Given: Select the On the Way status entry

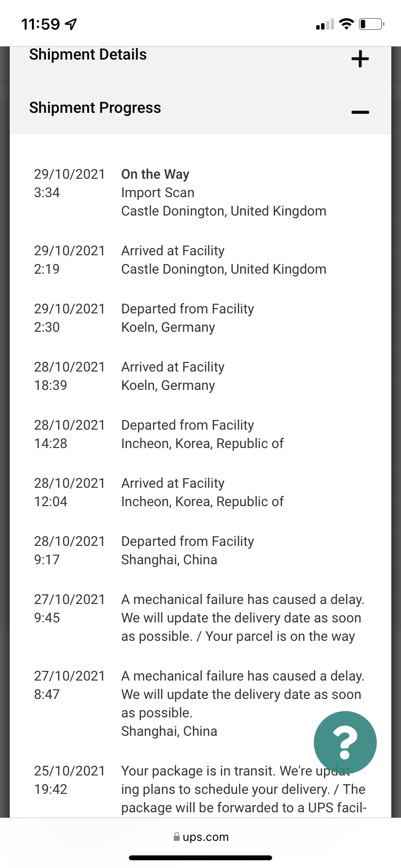Looking at the screenshot, I should coord(155,174).
